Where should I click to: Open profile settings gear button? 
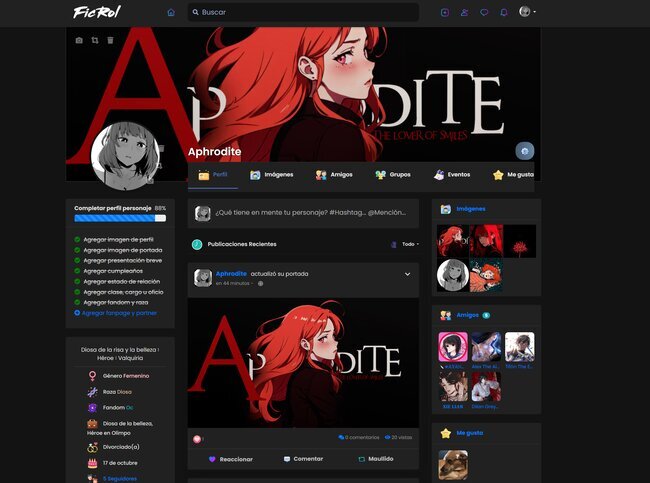[525, 151]
